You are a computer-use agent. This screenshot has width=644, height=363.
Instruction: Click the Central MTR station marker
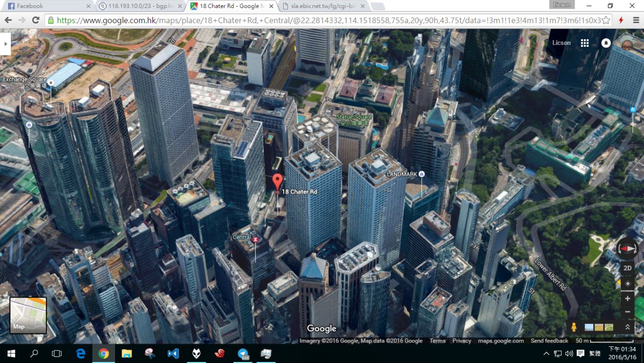pyautogui.click(x=255, y=240)
